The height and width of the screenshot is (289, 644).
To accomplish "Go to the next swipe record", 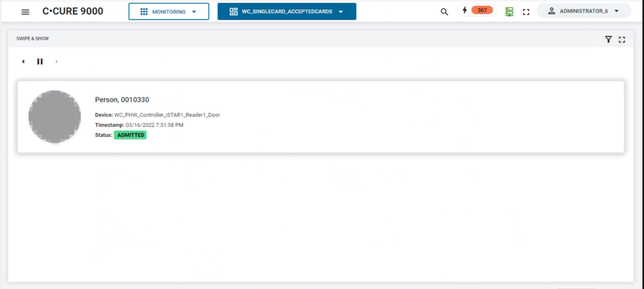I will pyautogui.click(x=56, y=62).
